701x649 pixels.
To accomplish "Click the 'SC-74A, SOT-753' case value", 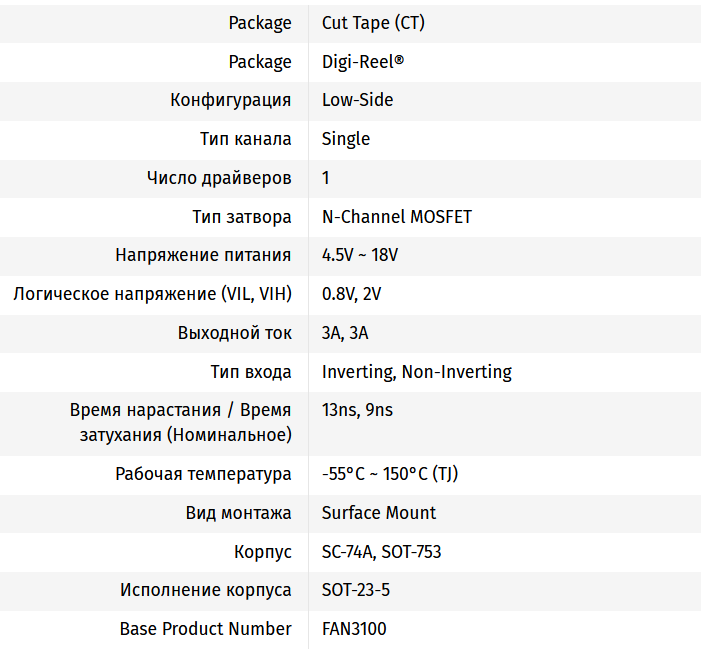I will 382,552.
